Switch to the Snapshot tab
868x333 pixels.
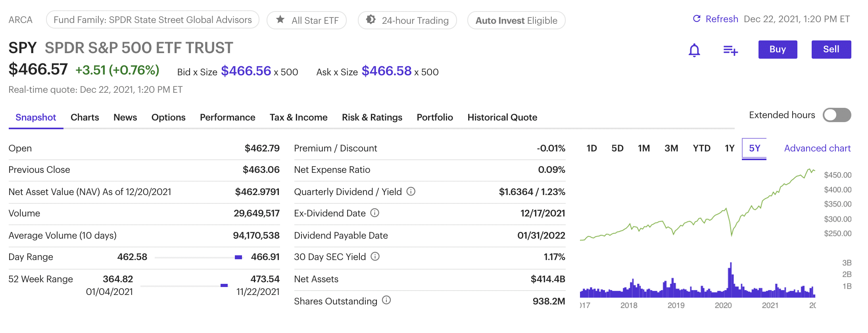[x=36, y=117]
